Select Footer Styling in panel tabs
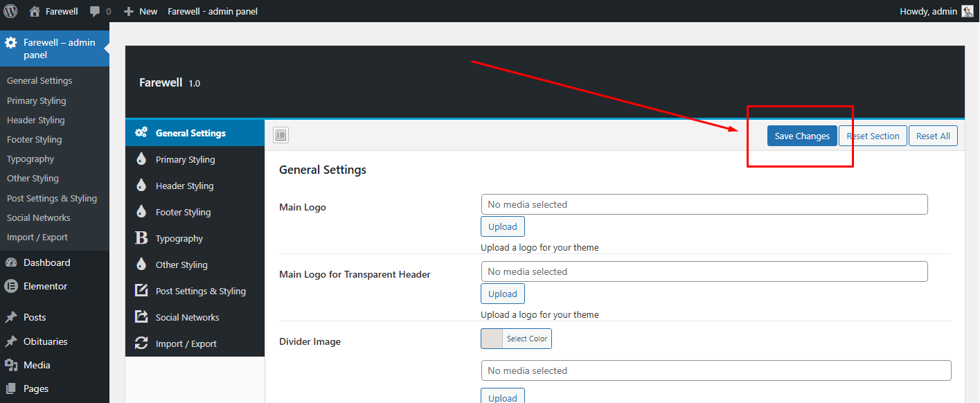The width and height of the screenshot is (980, 403). [183, 212]
